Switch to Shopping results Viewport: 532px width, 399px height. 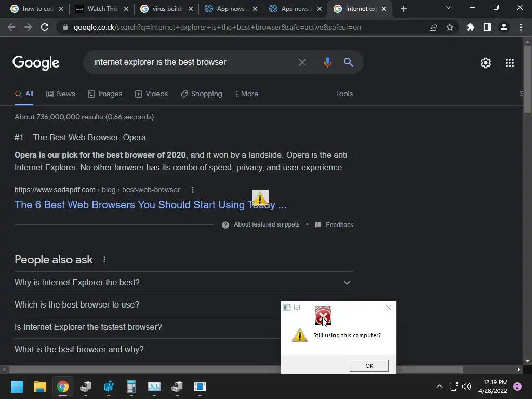(202, 94)
